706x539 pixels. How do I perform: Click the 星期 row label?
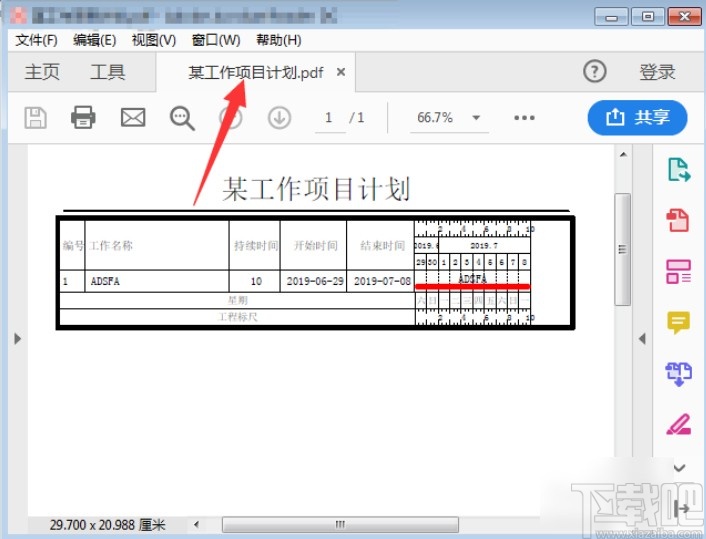pyautogui.click(x=237, y=300)
